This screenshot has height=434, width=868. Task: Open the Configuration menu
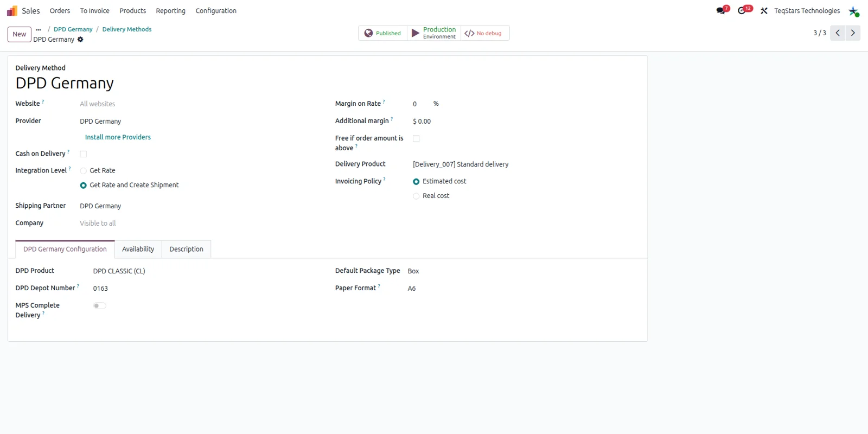tap(216, 11)
